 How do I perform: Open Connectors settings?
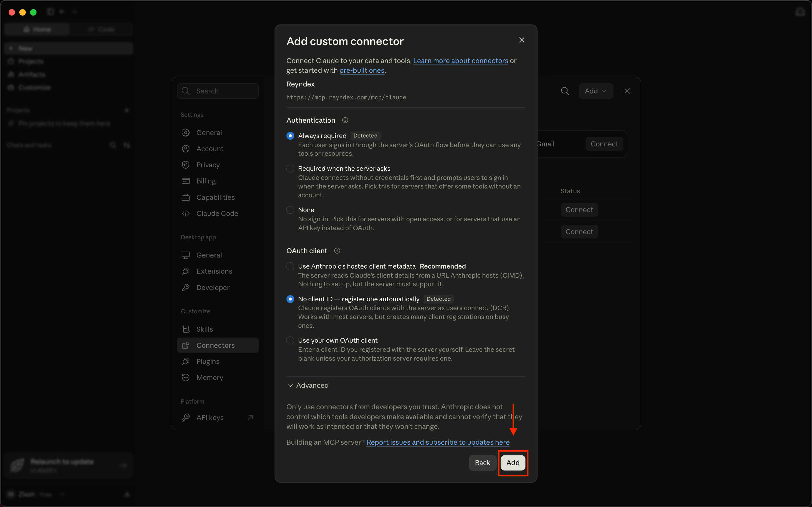(218, 345)
